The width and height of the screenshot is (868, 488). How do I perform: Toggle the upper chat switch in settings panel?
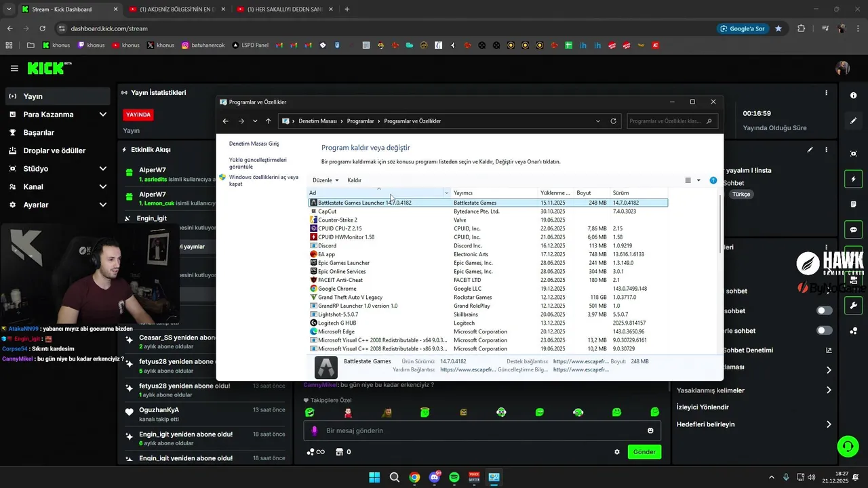click(825, 310)
